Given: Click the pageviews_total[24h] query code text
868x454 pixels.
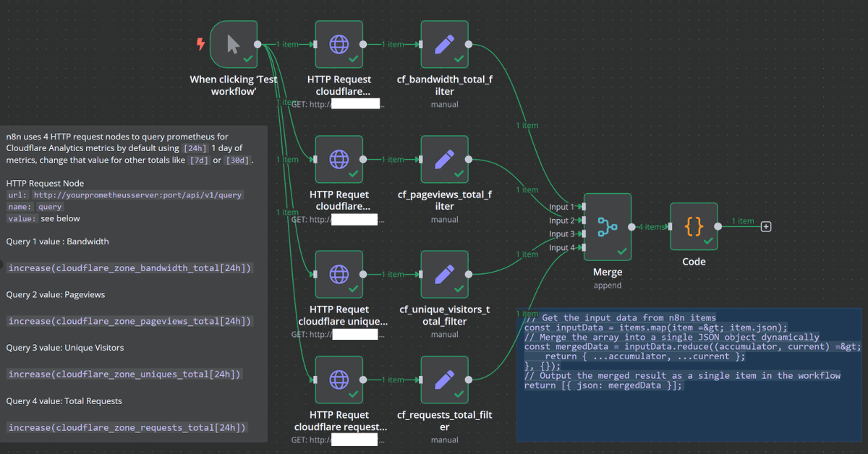Looking at the screenshot, I should [130, 321].
